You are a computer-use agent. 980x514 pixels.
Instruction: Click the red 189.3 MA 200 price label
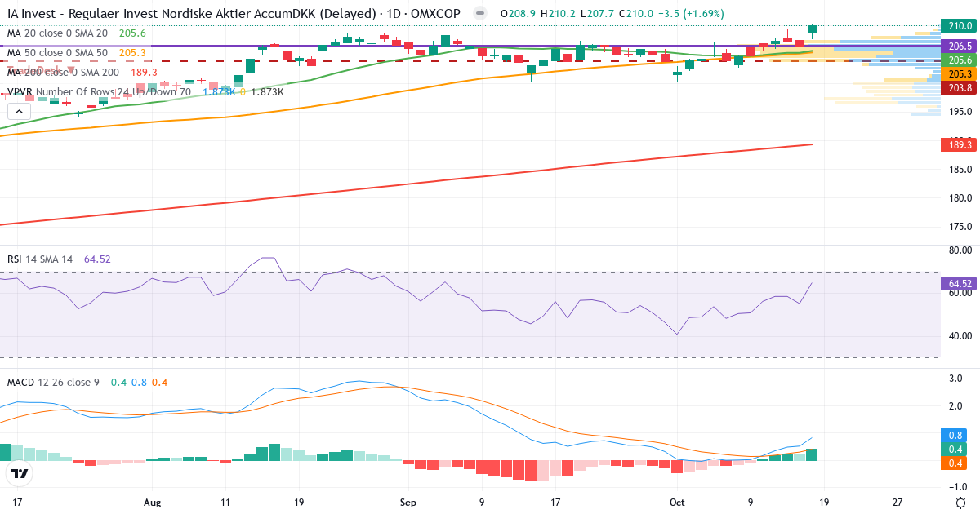click(960, 144)
